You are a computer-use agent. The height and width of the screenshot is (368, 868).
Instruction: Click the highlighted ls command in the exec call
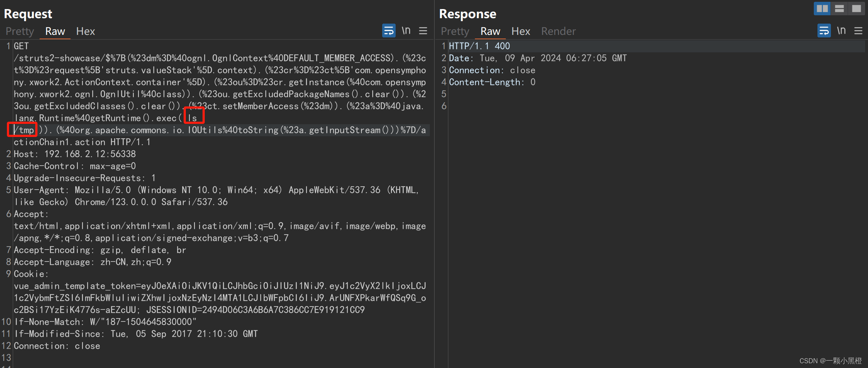click(x=194, y=118)
